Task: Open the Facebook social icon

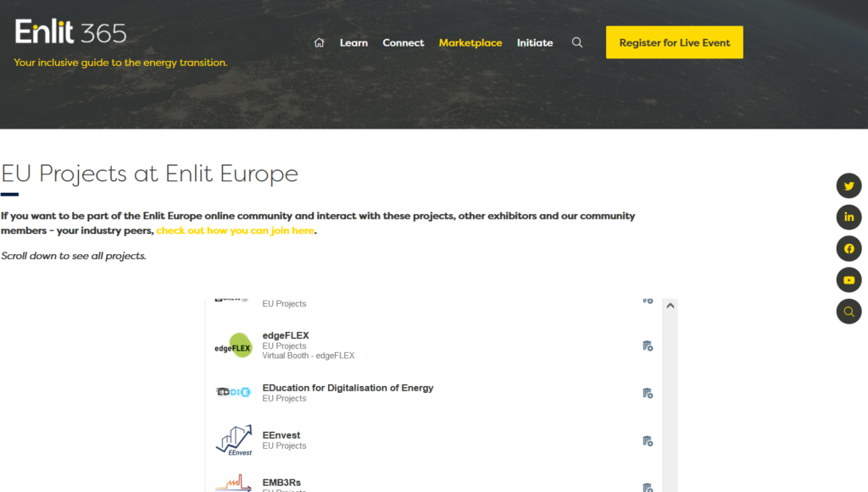Action: tap(849, 249)
